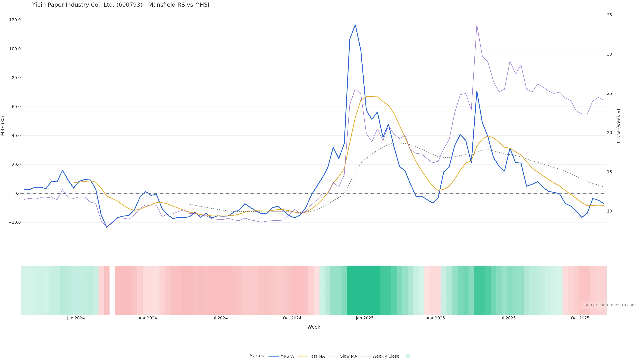Click the Jul 2024 x-axis label

point(219,318)
